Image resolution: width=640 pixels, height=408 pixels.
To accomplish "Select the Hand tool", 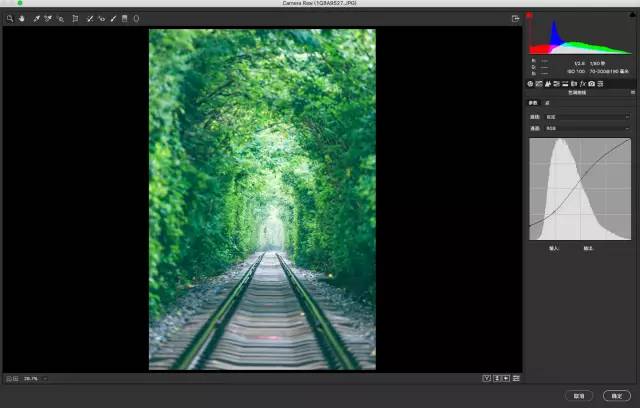I will [21, 18].
